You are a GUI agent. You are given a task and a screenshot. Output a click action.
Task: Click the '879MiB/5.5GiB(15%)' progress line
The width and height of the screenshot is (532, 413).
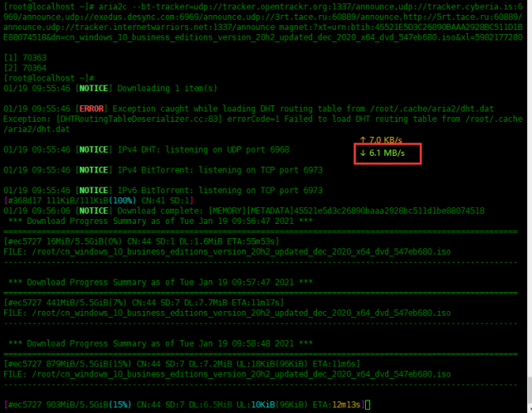[182, 364]
